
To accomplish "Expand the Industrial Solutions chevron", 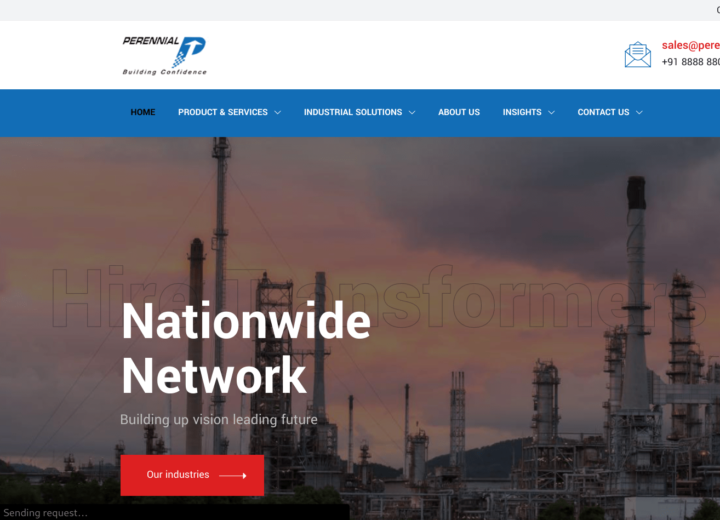I will coord(412,113).
